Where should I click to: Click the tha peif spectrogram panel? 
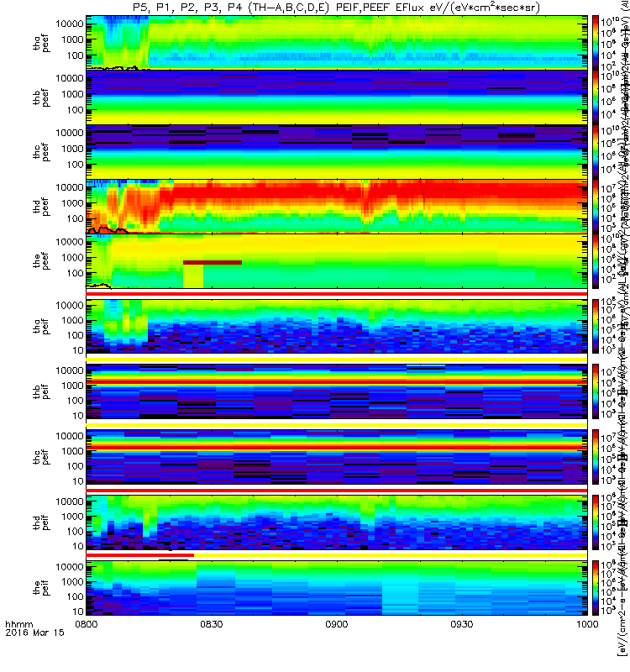[337, 327]
